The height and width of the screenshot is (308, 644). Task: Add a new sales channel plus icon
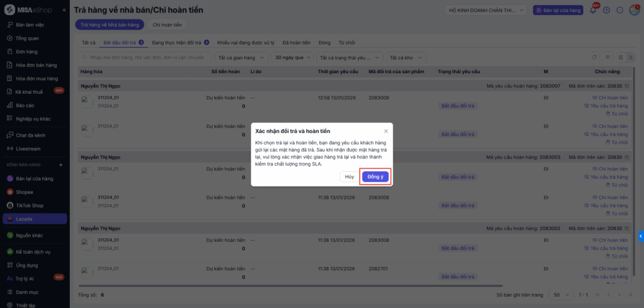click(x=61, y=165)
